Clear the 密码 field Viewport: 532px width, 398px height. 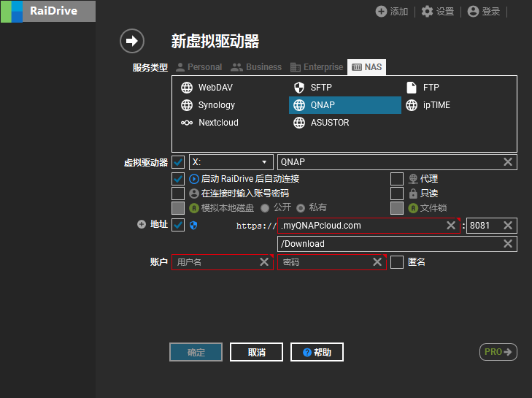[377, 262]
